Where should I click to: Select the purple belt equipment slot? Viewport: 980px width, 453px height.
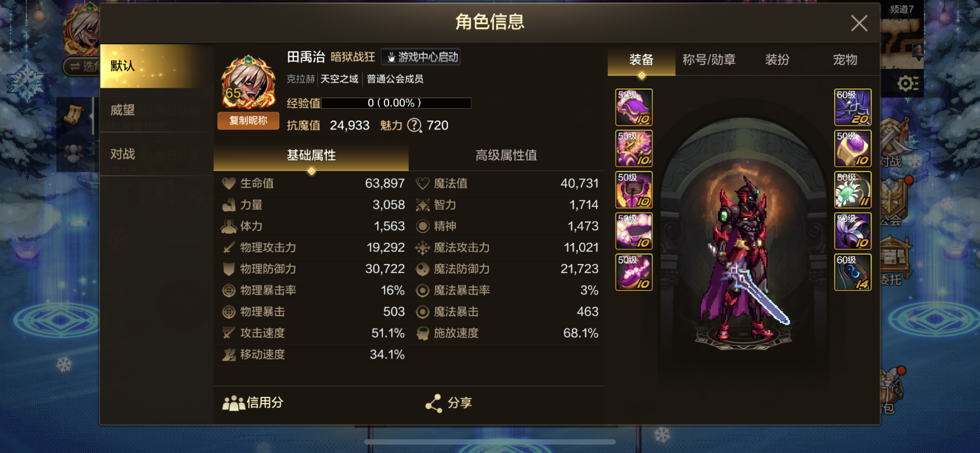634,231
